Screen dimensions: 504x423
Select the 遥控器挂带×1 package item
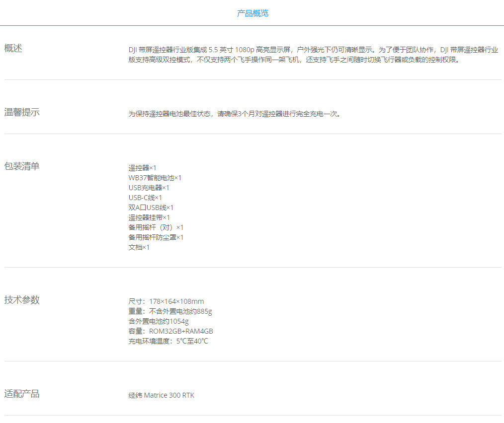(x=149, y=217)
